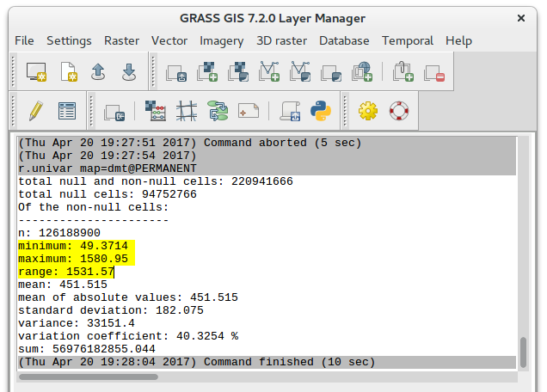Click 'Of the non-null cells:' line
This screenshot has width=547, height=392.
94,207
